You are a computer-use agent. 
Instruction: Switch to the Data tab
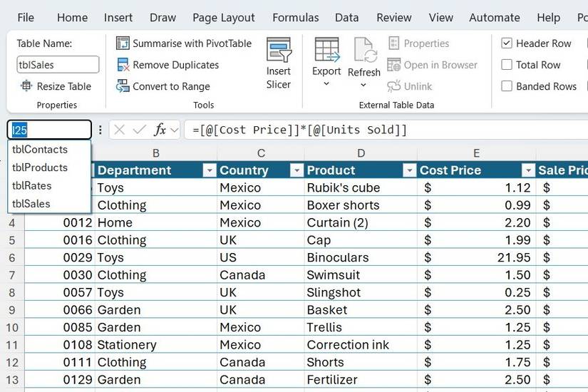coord(347,18)
